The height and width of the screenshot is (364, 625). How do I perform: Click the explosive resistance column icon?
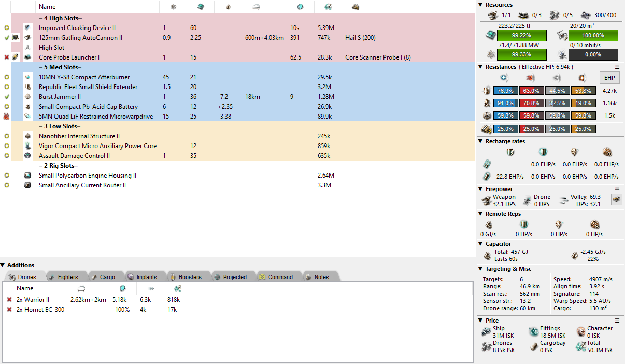point(581,78)
